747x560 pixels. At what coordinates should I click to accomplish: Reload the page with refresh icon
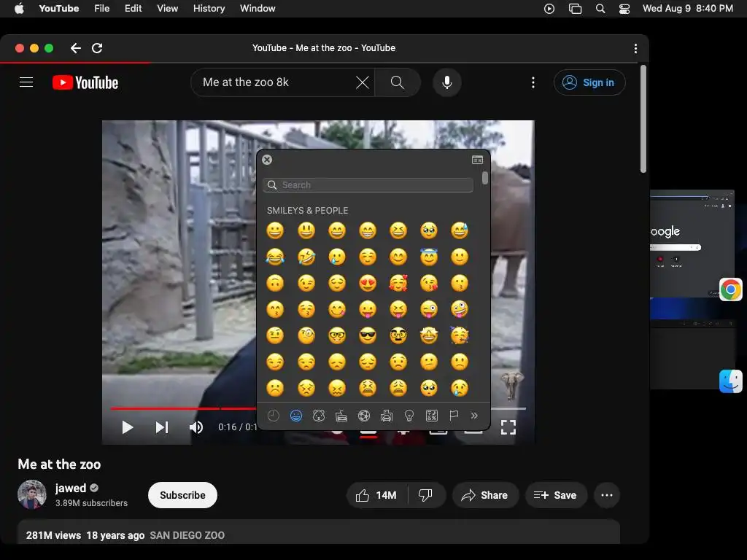coord(97,48)
